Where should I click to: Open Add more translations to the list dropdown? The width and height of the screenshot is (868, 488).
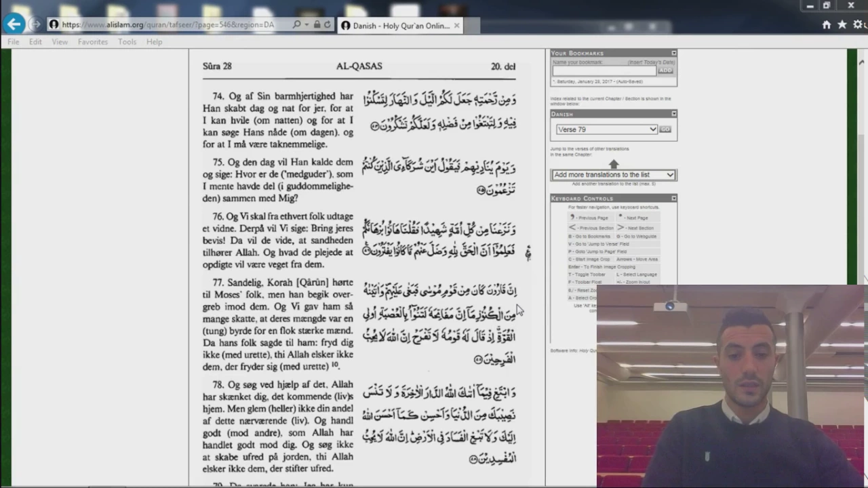coord(613,175)
